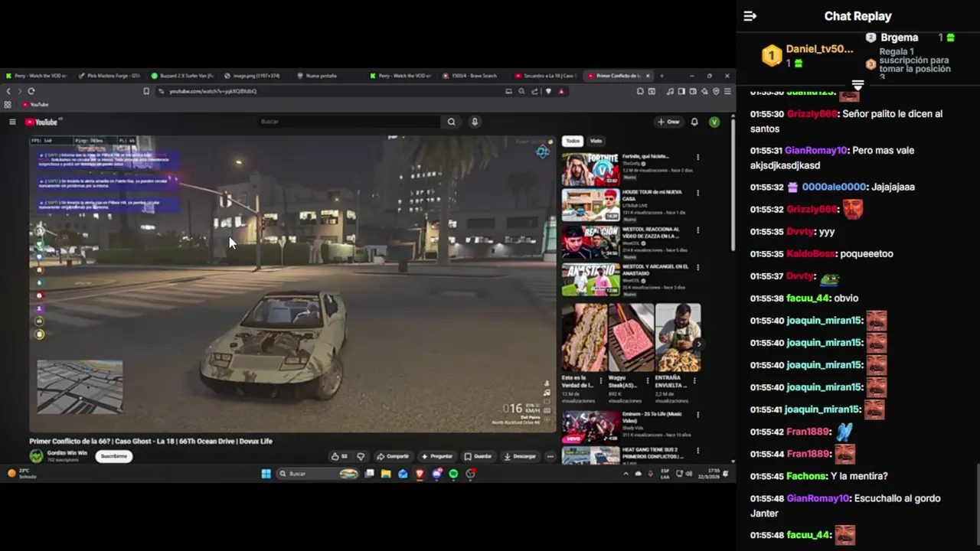Open HEAT GANG TIENE SUS 2 video thumbnail
The height and width of the screenshot is (551, 980).
(590, 455)
